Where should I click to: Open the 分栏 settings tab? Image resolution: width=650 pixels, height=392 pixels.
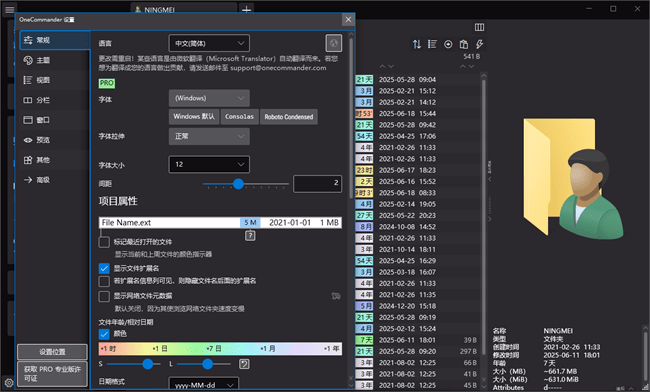pos(54,100)
